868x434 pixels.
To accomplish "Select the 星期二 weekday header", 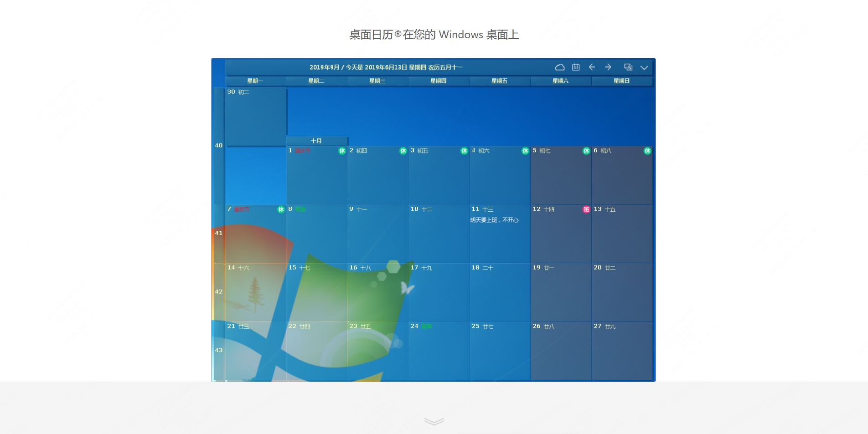I will (x=316, y=81).
